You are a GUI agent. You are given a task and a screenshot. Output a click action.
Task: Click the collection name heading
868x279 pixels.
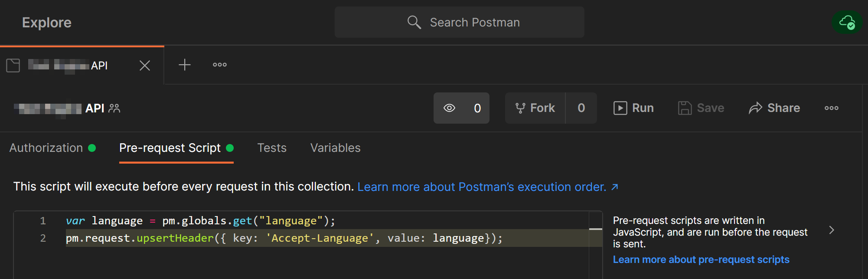59,108
